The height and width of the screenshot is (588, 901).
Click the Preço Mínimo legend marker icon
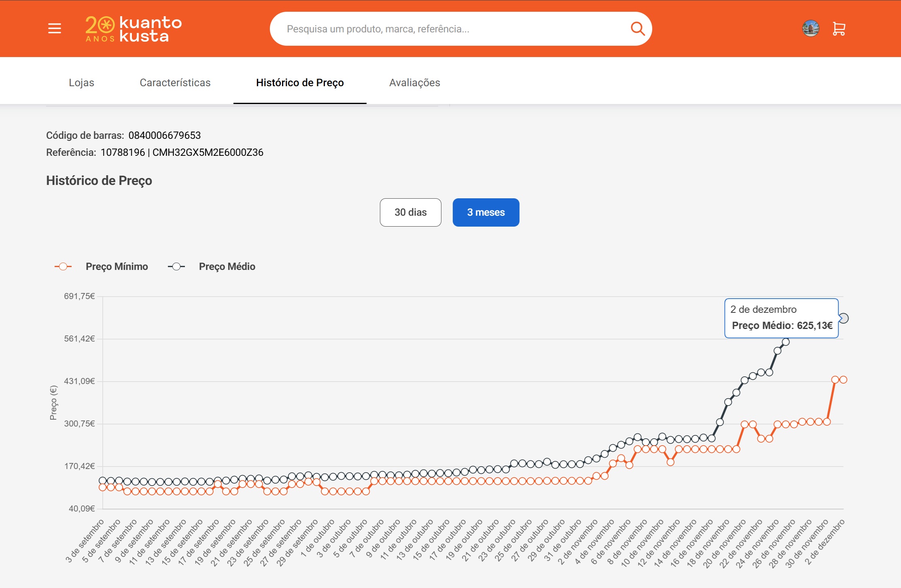pyautogui.click(x=63, y=267)
